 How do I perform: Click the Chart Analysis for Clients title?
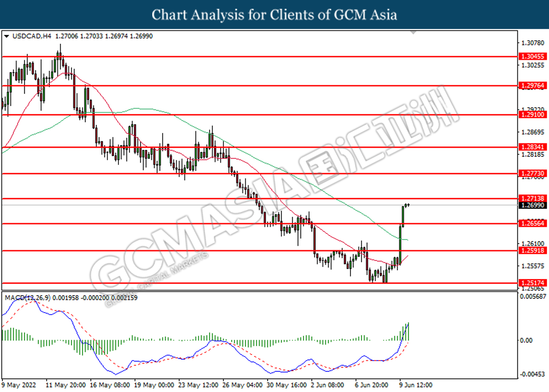point(274,15)
